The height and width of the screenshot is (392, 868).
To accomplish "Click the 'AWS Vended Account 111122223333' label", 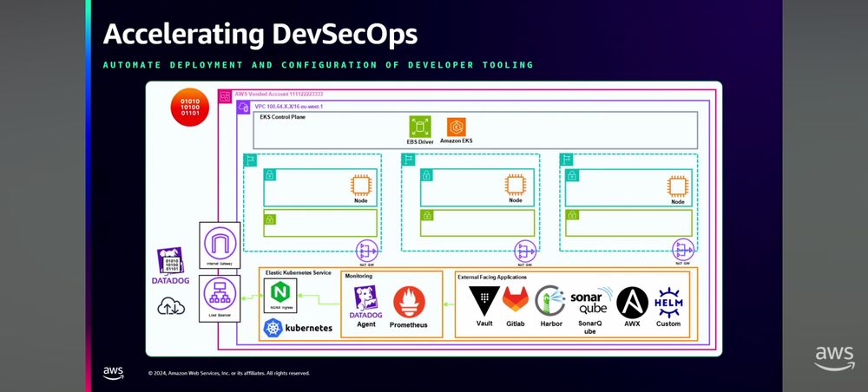I will coord(279,94).
